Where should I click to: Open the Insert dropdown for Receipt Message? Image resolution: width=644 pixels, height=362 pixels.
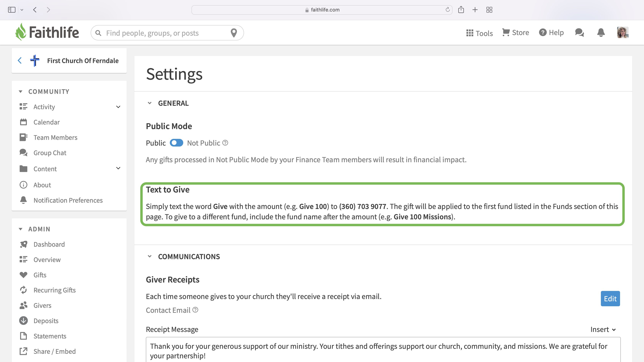(603, 329)
